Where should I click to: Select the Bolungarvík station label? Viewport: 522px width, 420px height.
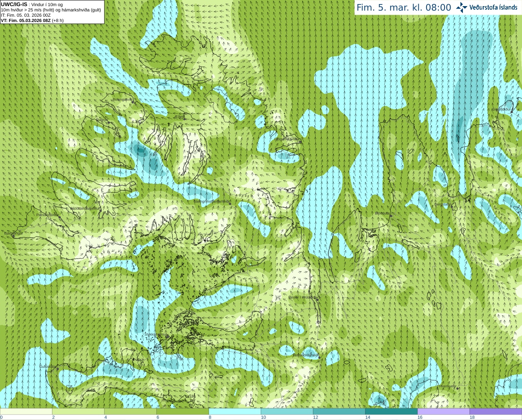click(122, 99)
